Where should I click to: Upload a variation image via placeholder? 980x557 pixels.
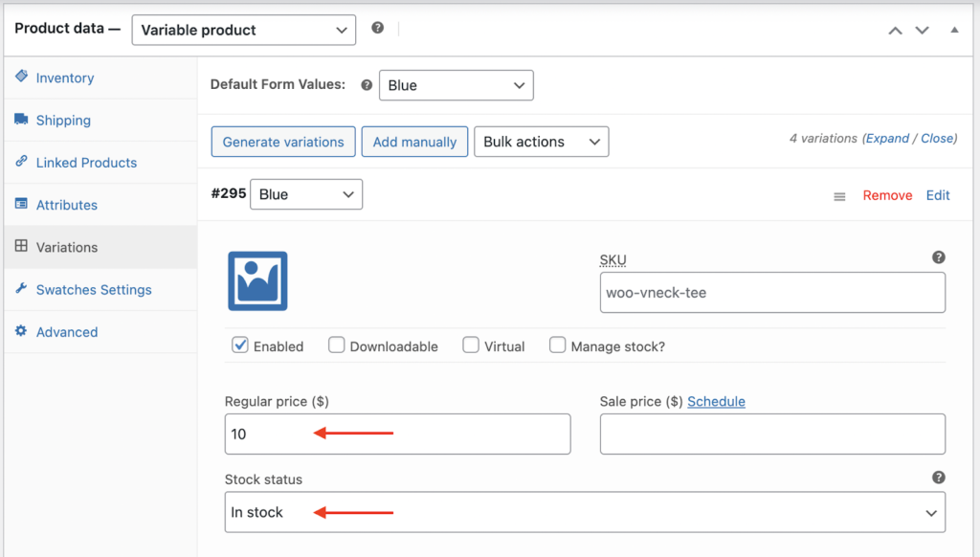click(257, 281)
